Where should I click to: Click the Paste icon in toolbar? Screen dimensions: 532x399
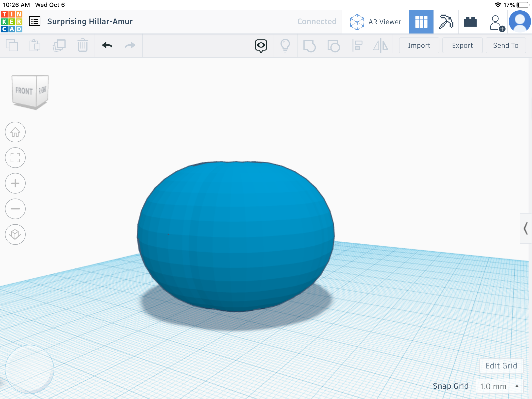(x=35, y=45)
